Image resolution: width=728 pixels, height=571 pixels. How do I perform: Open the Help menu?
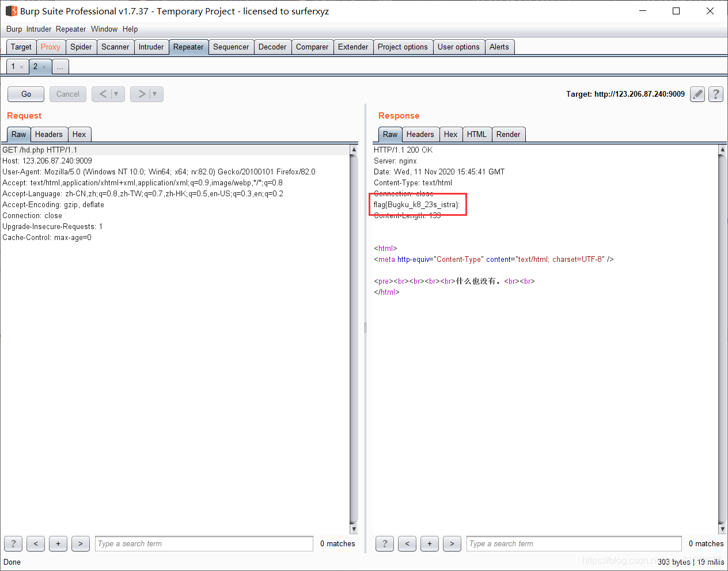point(130,29)
